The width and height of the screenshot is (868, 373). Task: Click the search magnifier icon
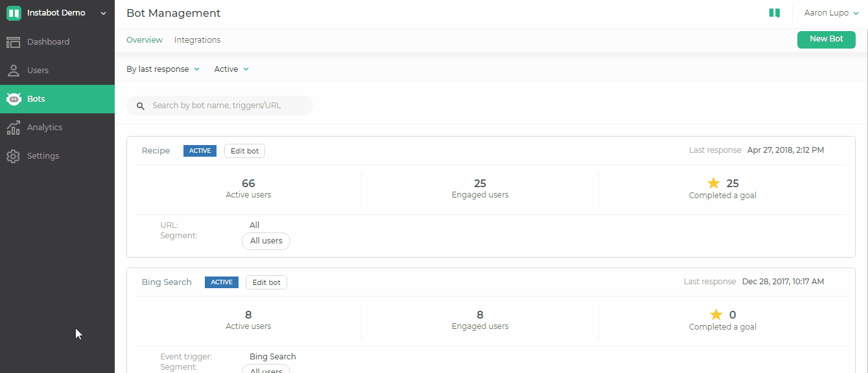pos(141,106)
